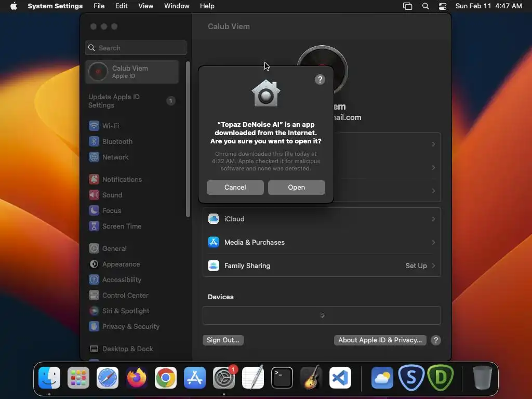Open Privacy & Security in the sidebar
532x399 pixels.
(132, 327)
